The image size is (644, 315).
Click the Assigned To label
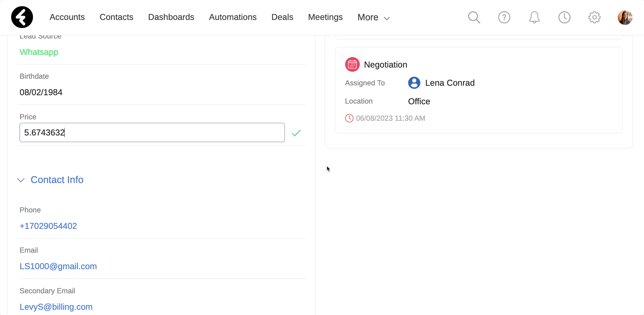[365, 83]
